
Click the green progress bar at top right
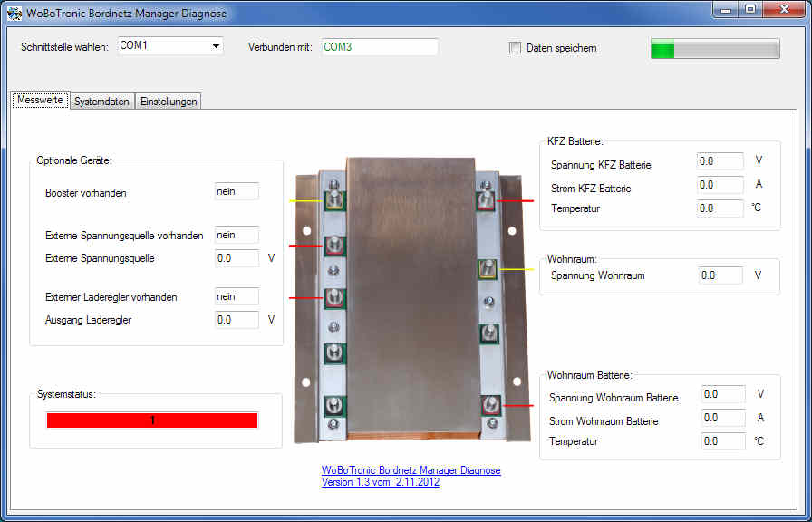[x=714, y=49]
